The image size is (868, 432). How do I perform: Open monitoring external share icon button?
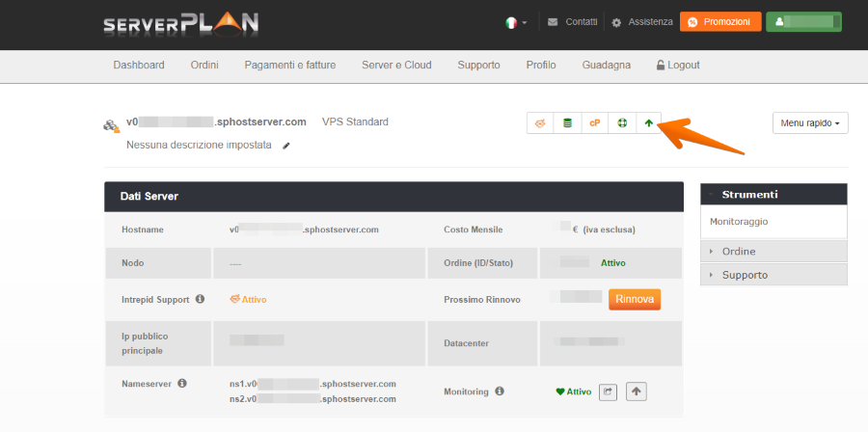[608, 391]
